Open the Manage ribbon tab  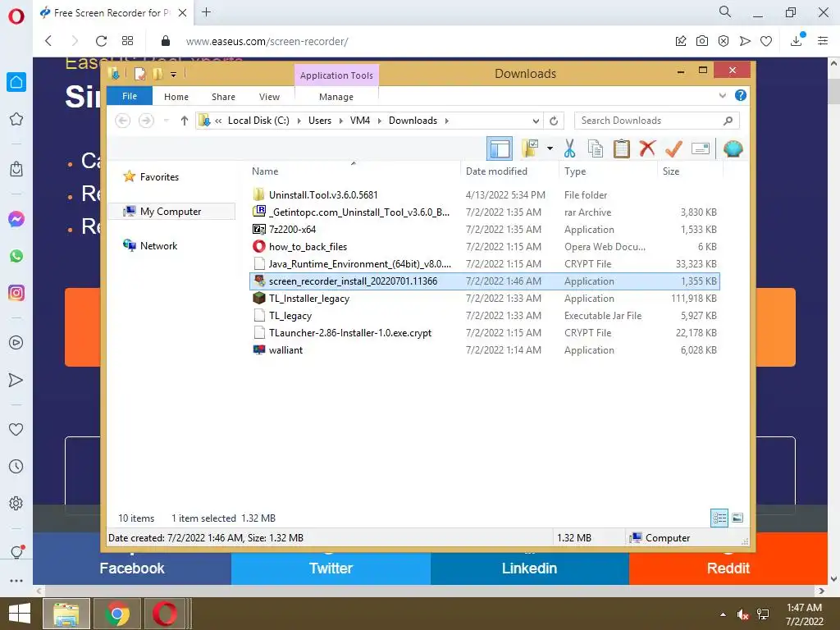pos(336,97)
